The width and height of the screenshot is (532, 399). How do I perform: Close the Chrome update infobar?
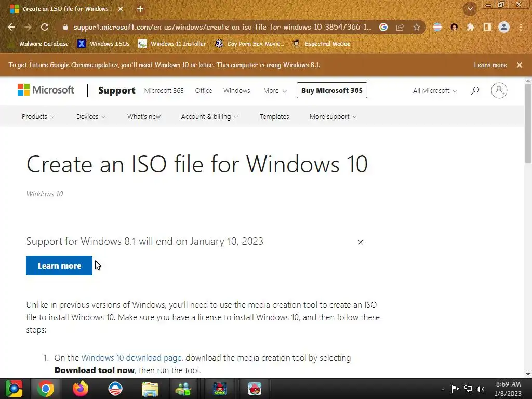click(x=520, y=65)
